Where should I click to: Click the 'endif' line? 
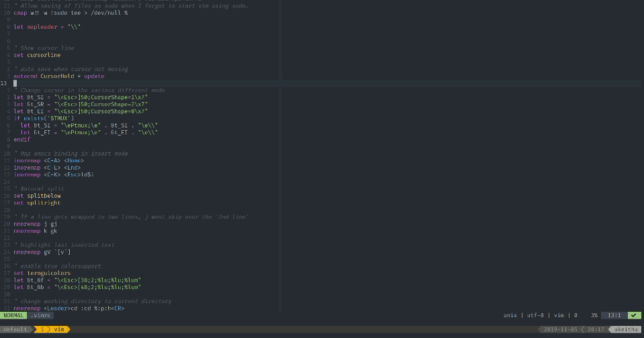(21, 139)
